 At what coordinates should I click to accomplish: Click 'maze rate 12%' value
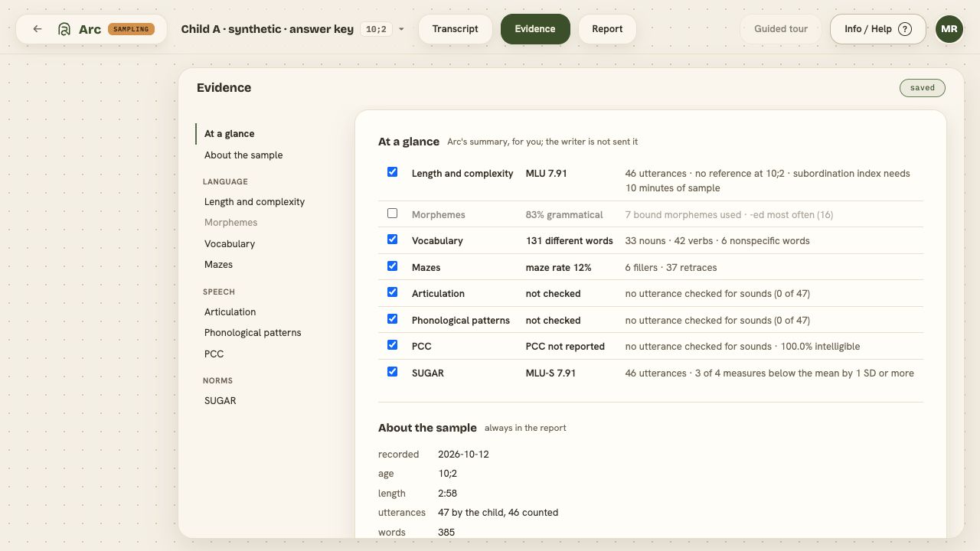click(558, 268)
